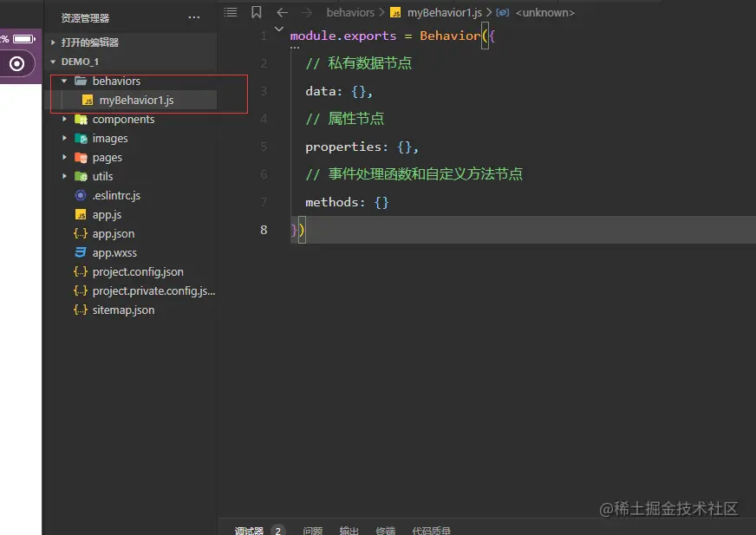Viewport: 756px width, 535px height.
Task: Click the pages folder icon
Action: coord(81,158)
